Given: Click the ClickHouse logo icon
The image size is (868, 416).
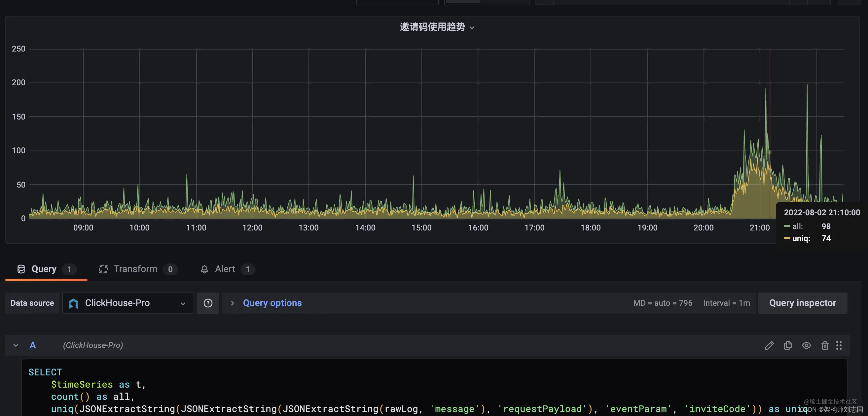Looking at the screenshot, I should tap(73, 303).
